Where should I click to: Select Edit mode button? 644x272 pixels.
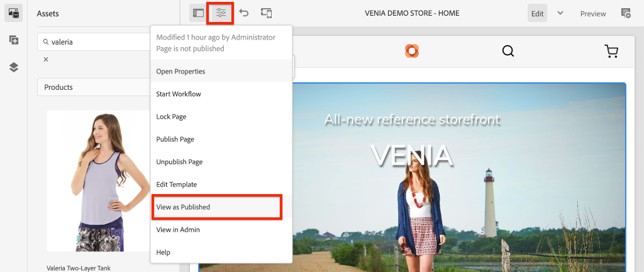537,13
